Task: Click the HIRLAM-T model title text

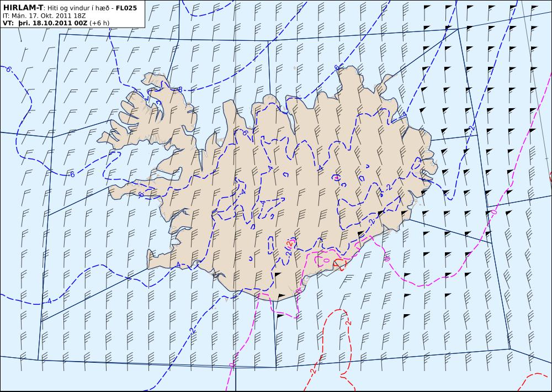Action: pos(23,7)
